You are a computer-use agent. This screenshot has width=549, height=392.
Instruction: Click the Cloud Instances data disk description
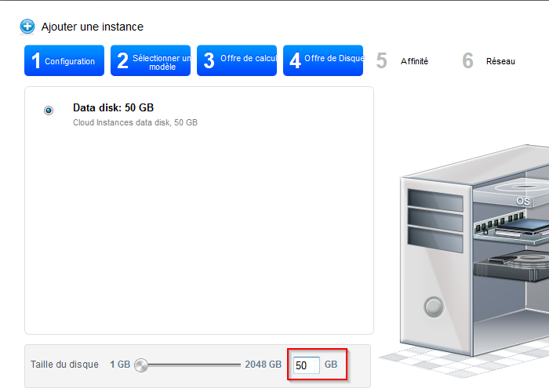tap(135, 122)
